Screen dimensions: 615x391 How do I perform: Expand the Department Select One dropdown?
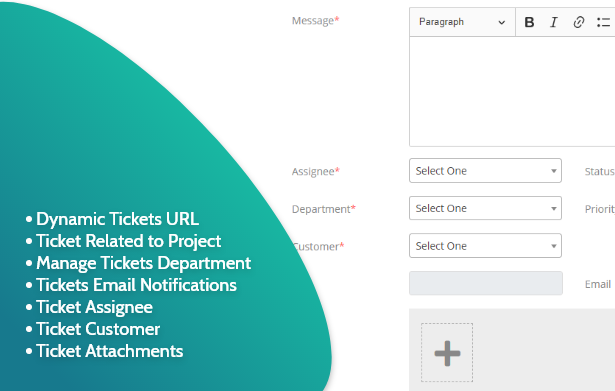[485, 208]
